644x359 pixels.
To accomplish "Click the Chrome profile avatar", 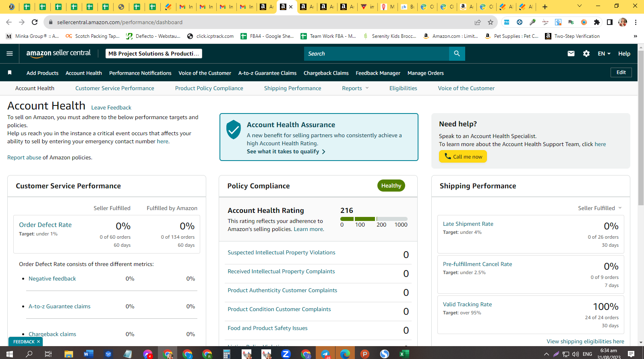I will (x=623, y=22).
